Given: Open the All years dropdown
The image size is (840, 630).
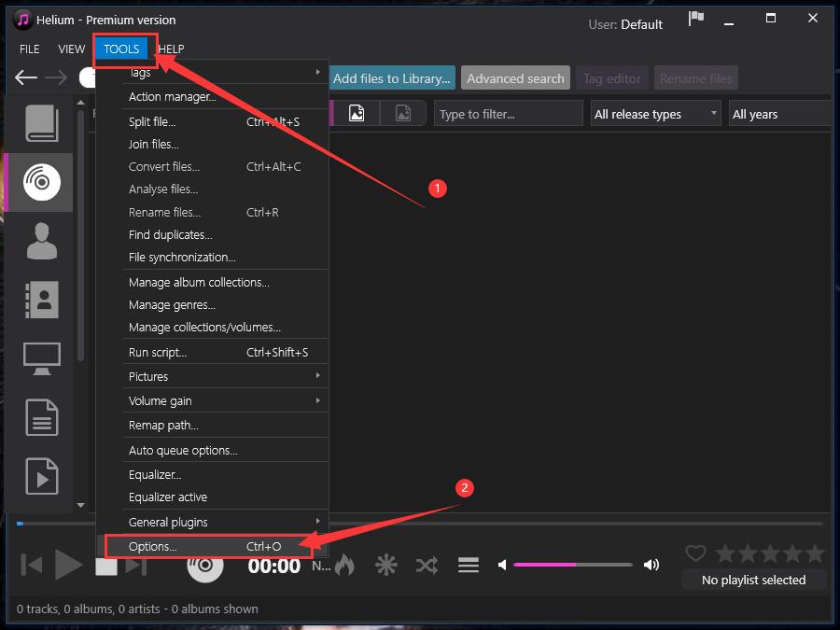Looking at the screenshot, I should [780, 114].
